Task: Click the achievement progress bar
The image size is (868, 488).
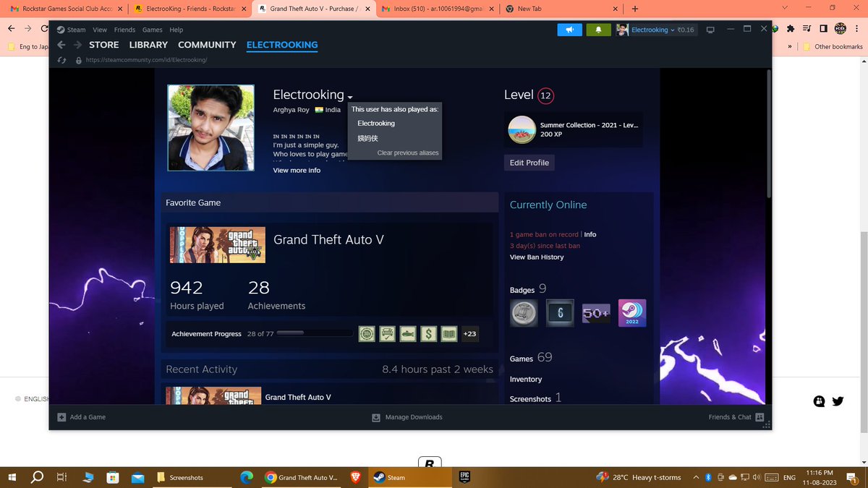Action: [315, 333]
